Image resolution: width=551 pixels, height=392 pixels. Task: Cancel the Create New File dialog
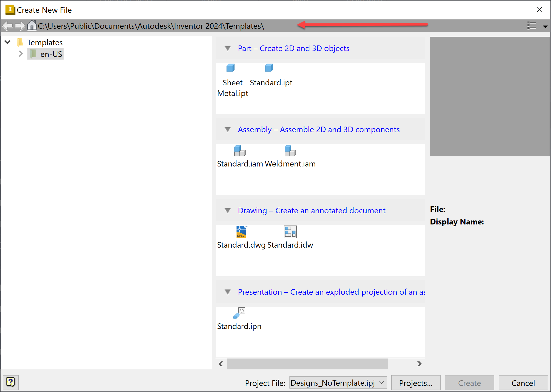[523, 383]
